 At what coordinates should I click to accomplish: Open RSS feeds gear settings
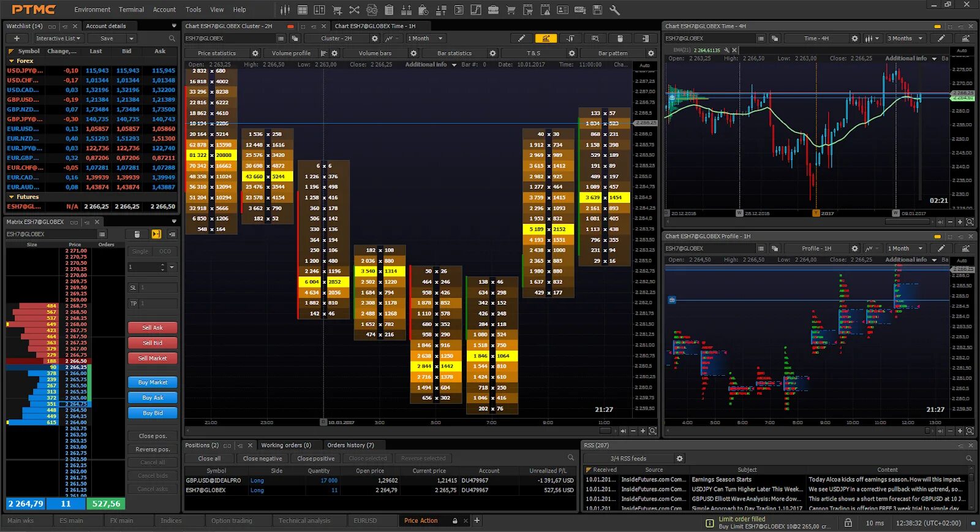679,458
